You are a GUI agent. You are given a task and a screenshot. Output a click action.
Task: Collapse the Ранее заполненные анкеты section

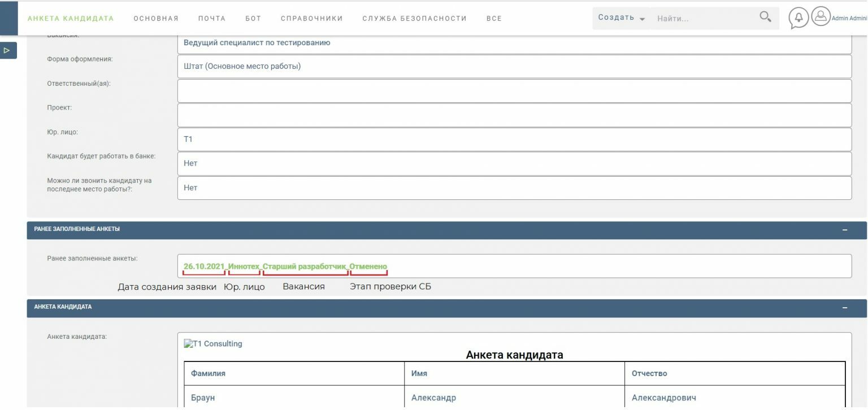click(845, 230)
